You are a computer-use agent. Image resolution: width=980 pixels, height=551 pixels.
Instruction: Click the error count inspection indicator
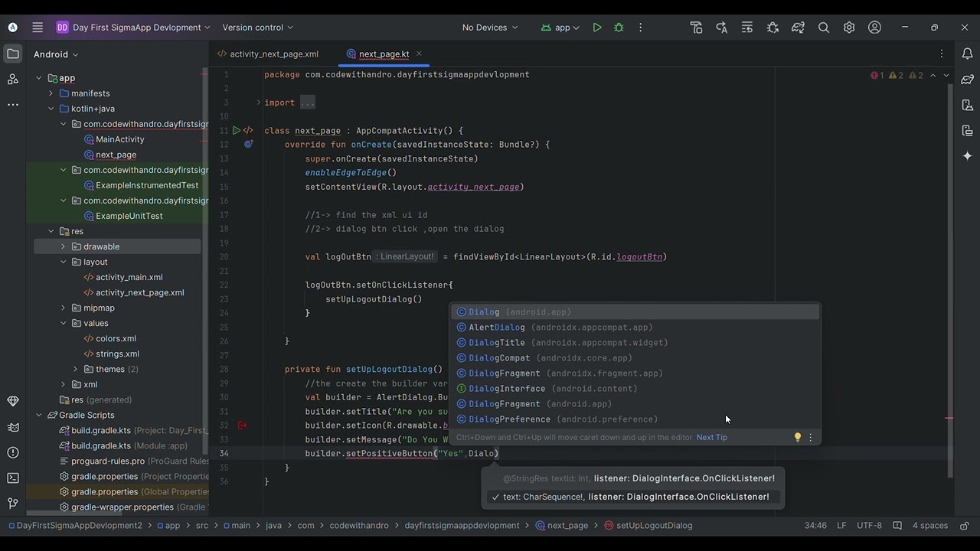click(877, 76)
